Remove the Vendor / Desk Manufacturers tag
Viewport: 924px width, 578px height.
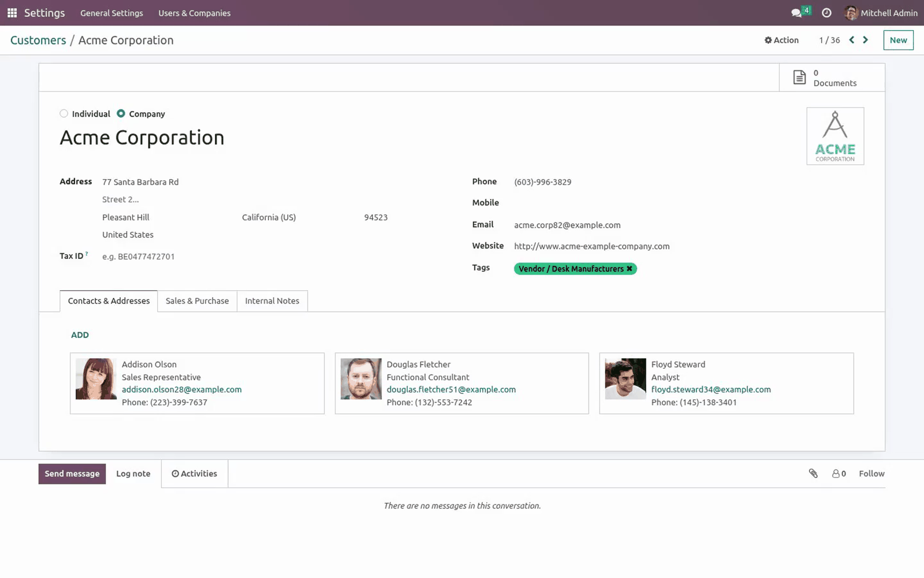pos(629,269)
